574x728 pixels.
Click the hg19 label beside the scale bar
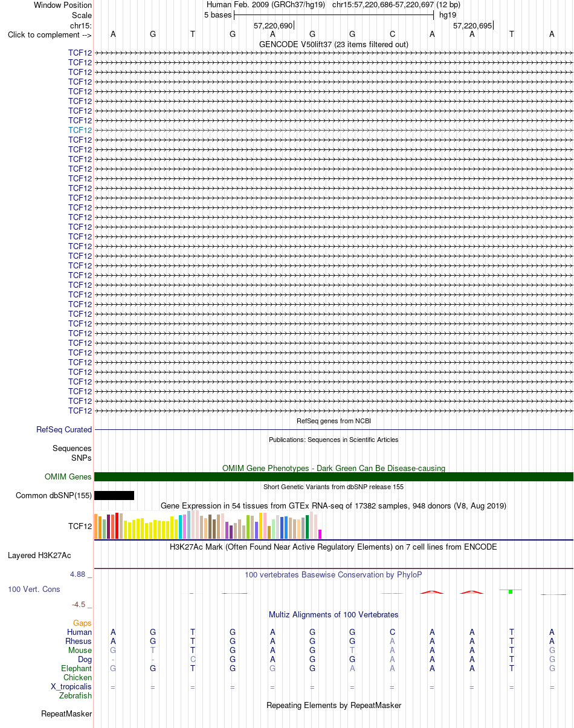[x=448, y=14]
